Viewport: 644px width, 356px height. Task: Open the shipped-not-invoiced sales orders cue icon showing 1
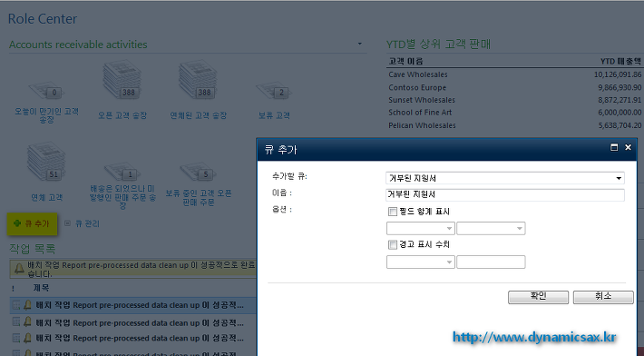122,172
